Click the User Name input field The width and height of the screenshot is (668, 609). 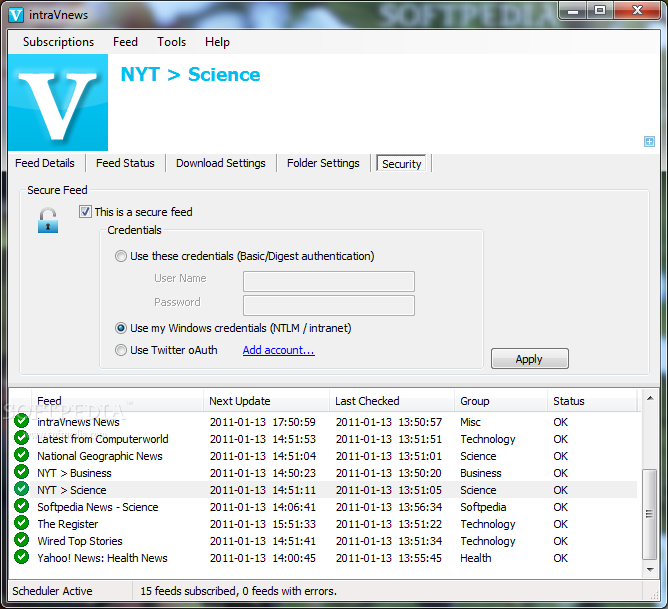pos(329,282)
